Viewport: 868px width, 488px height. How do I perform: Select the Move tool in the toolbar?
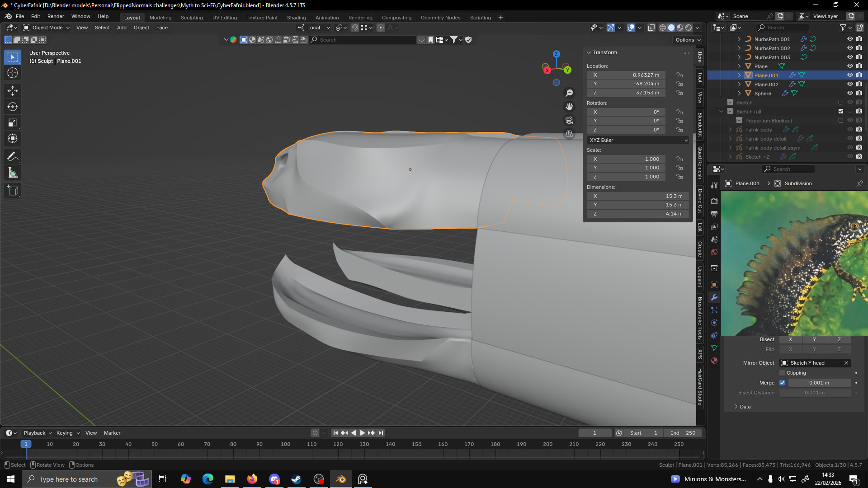[x=13, y=91]
